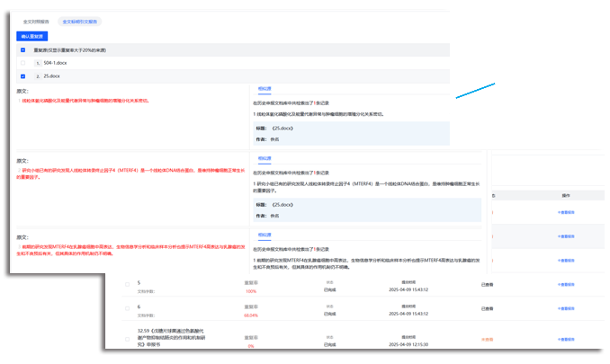
Task: Click the 0% repeat rate value
Action: pos(250,345)
